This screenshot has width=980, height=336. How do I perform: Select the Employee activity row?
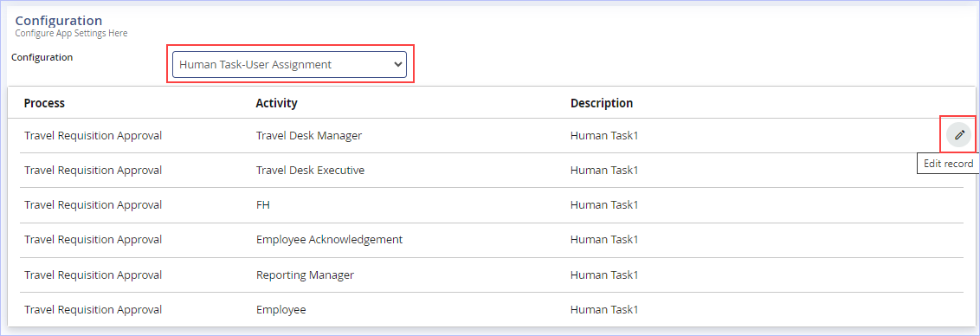coord(491,310)
